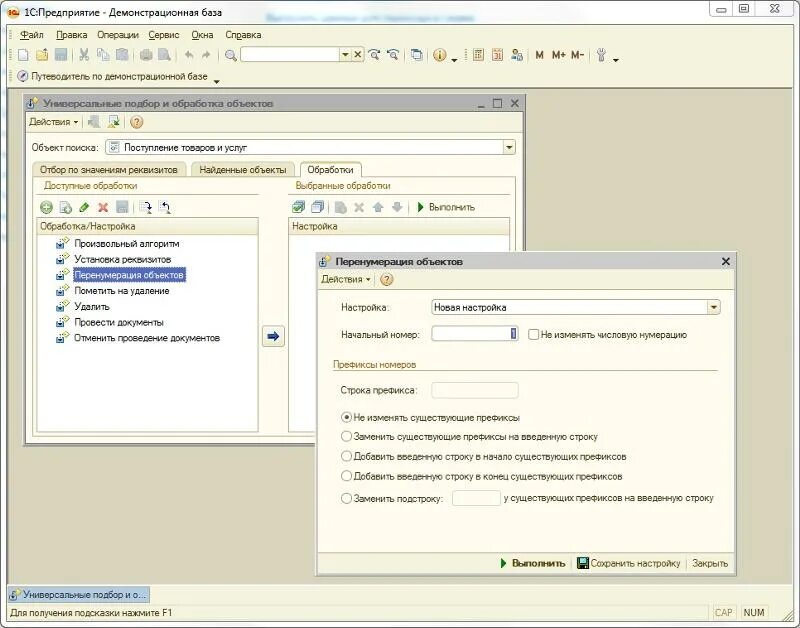
Task: Click the check all selected processings icon
Action: (298, 207)
